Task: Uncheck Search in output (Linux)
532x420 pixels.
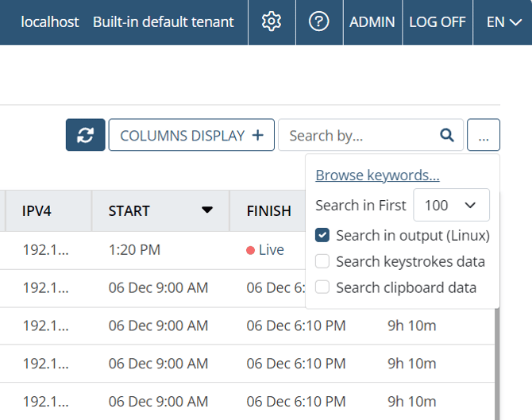Action: [x=322, y=235]
